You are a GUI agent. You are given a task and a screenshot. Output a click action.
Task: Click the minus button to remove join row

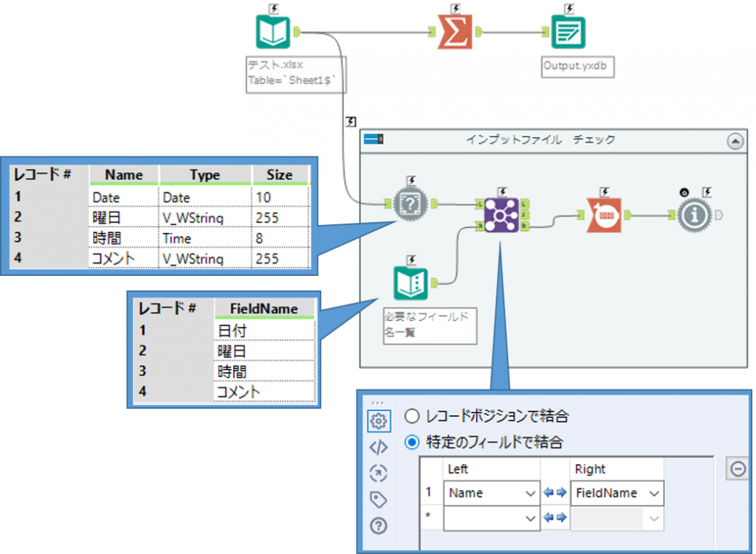tap(738, 469)
